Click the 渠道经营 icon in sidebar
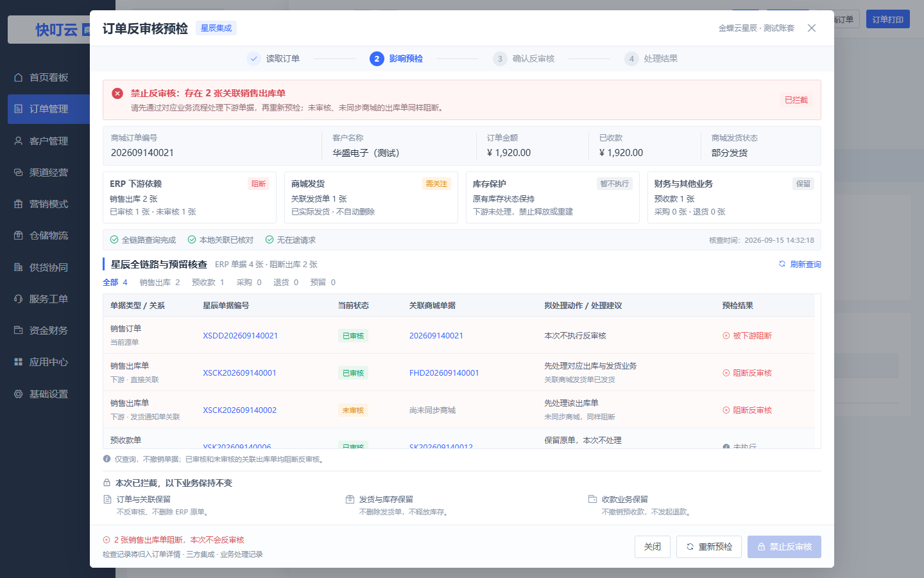The image size is (924, 578). tap(19, 172)
